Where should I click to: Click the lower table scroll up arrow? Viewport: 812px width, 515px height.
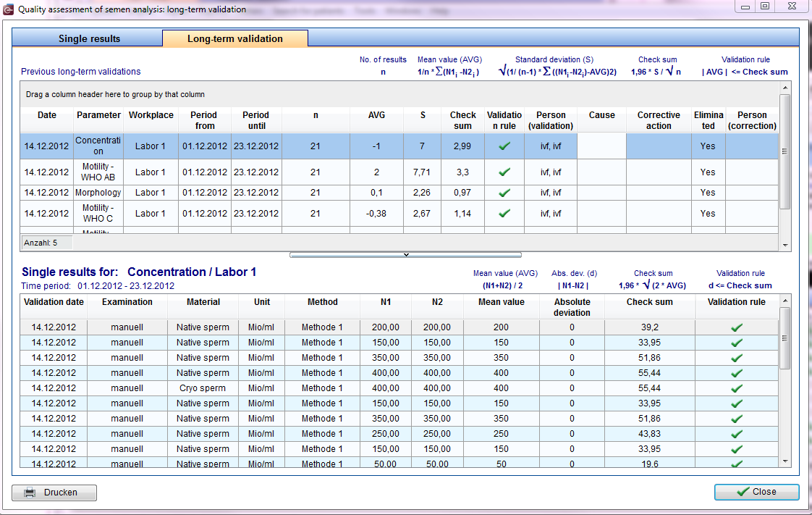pyautogui.click(x=785, y=301)
